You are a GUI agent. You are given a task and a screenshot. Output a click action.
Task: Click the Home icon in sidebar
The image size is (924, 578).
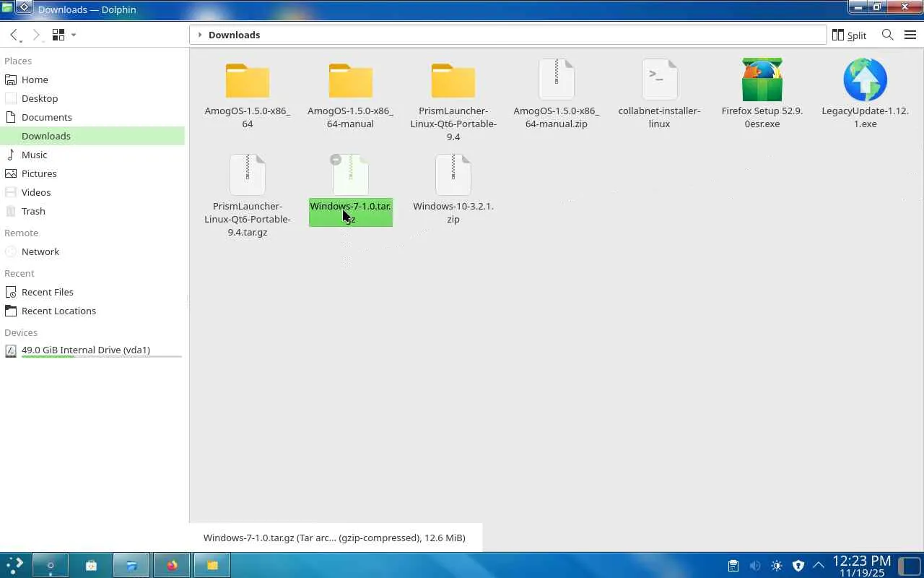10,79
